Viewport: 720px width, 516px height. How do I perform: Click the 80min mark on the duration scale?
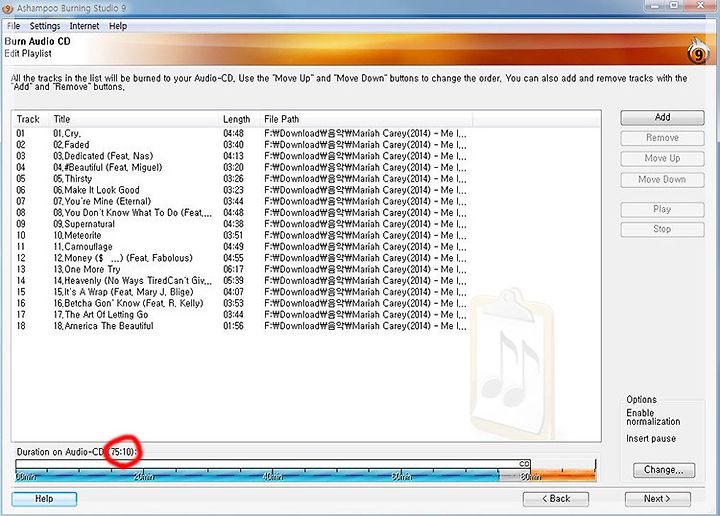(530, 477)
